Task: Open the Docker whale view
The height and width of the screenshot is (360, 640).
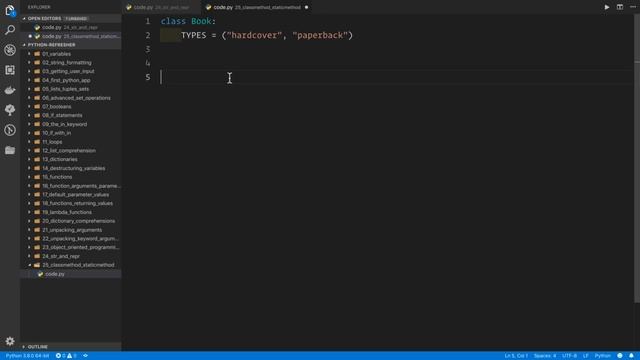Action: tap(10, 90)
